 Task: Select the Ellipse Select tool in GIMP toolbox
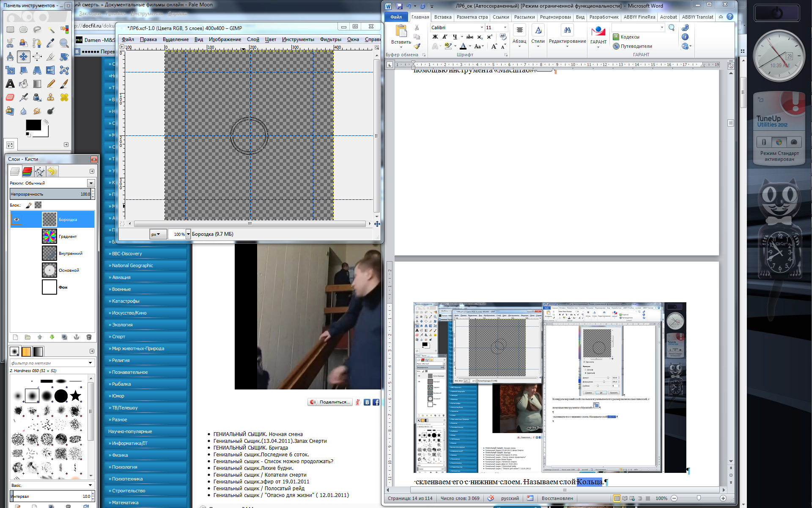tap(24, 30)
